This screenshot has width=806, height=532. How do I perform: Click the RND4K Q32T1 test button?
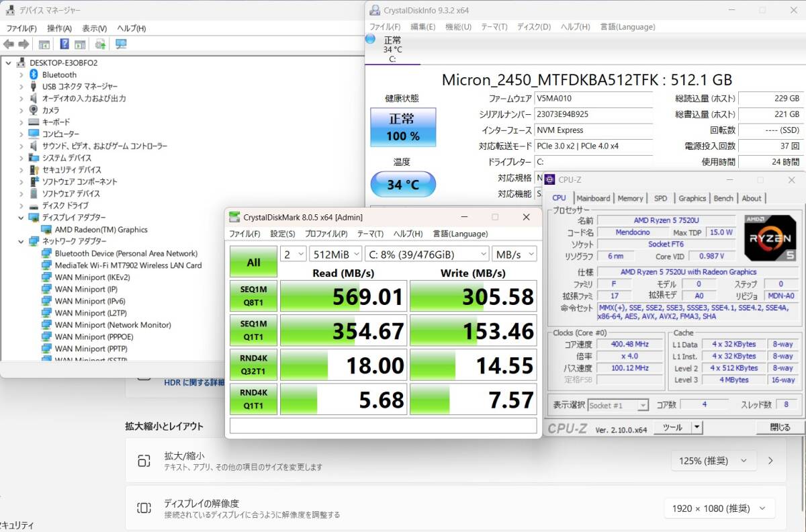pyautogui.click(x=253, y=365)
